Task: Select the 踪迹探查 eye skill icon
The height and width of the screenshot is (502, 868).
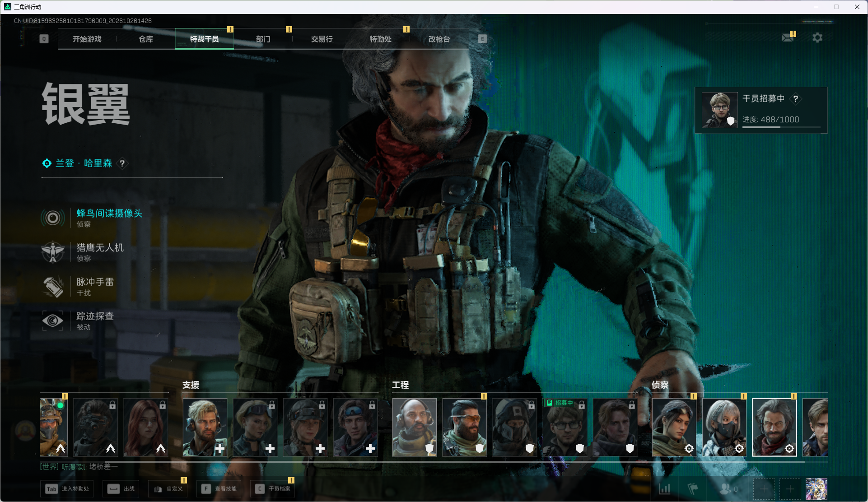Action: (53, 321)
